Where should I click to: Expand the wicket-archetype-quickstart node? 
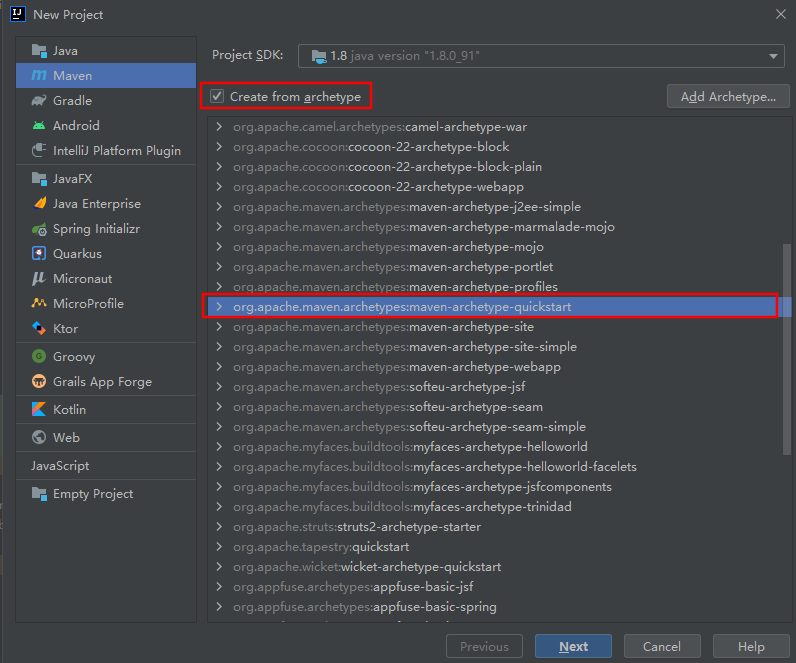pos(219,567)
